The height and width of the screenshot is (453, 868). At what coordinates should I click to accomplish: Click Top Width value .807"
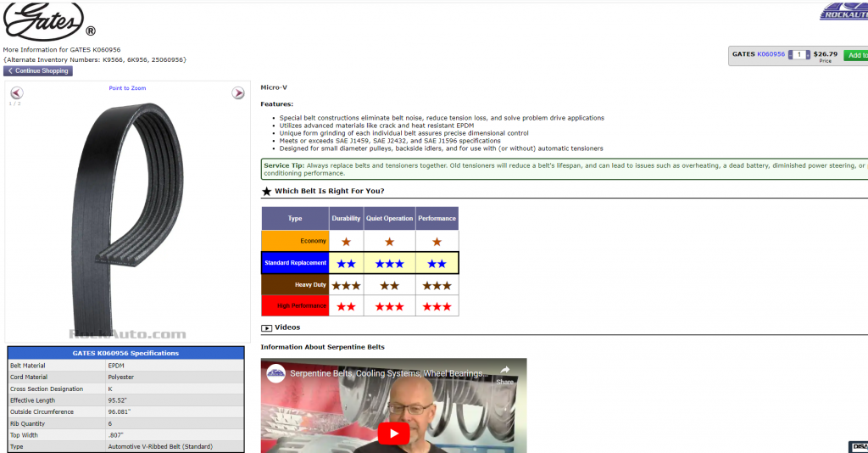tap(115, 435)
